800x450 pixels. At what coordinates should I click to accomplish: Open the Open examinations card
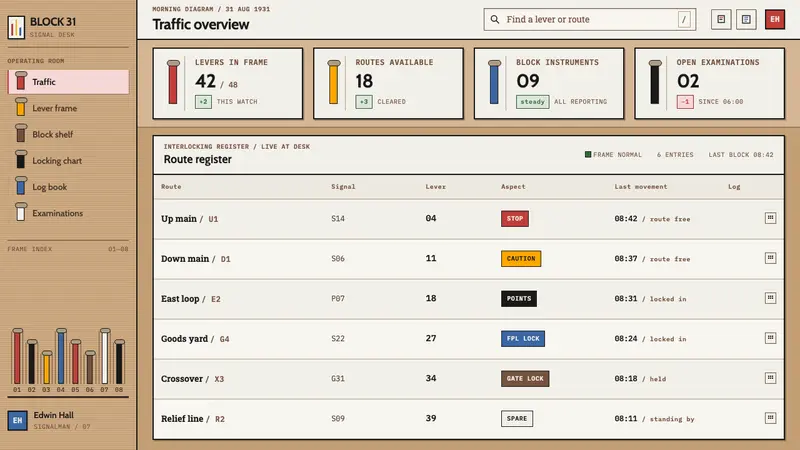(x=710, y=84)
